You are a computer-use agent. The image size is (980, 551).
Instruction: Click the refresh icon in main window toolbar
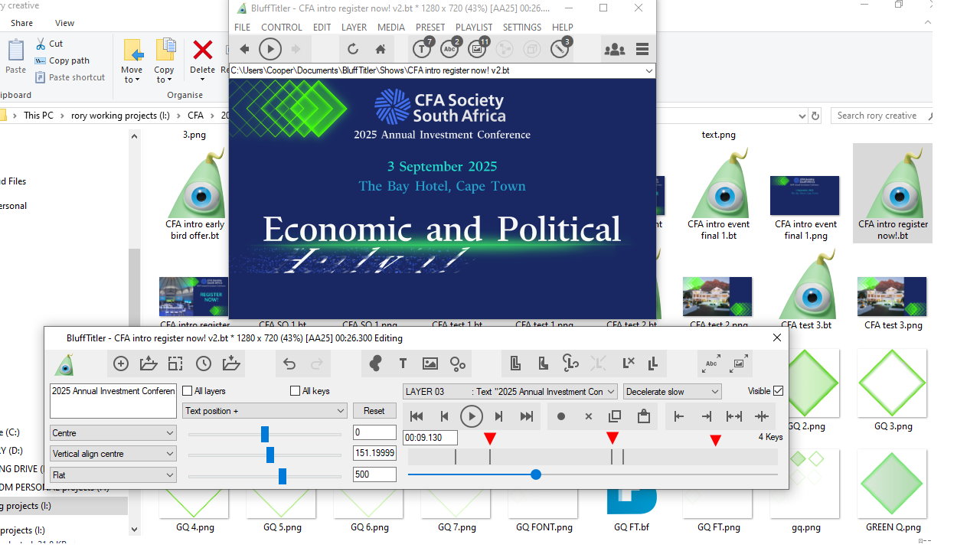pos(353,50)
